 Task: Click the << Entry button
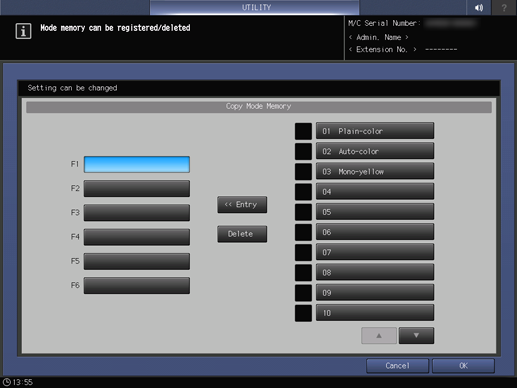click(x=242, y=204)
